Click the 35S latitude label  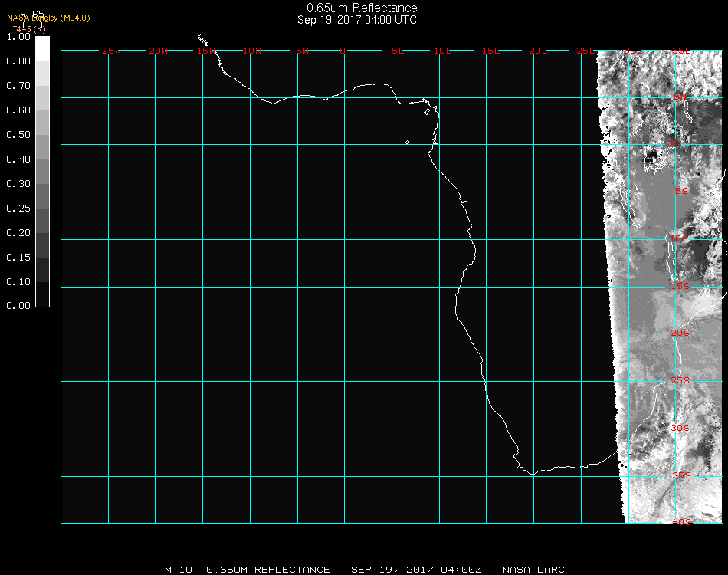pyautogui.click(x=681, y=475)
